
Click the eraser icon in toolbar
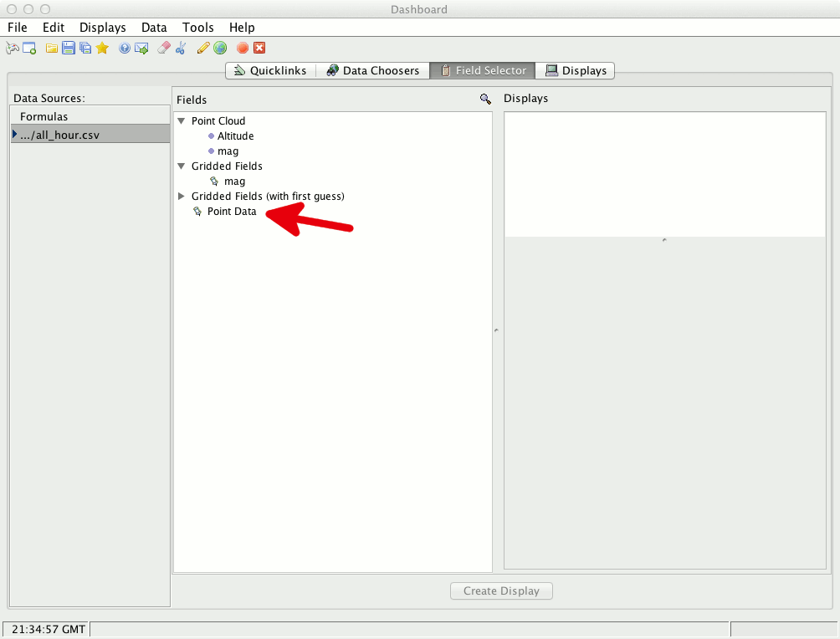[164, 49]
